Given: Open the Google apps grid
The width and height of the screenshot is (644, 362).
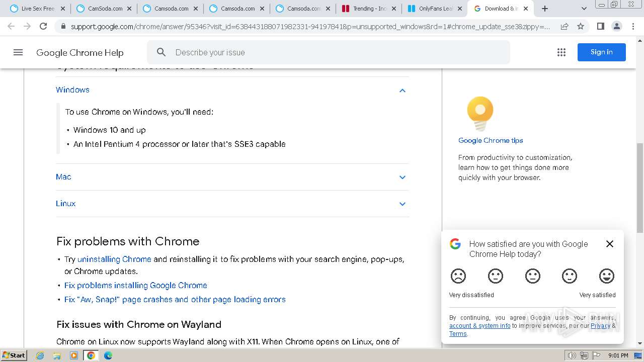Looking at the screenshot, I should (561, 52).
